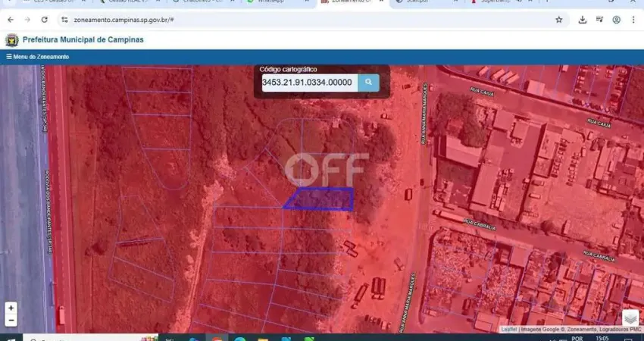Zoom in the map with plus button

(11, 308)
